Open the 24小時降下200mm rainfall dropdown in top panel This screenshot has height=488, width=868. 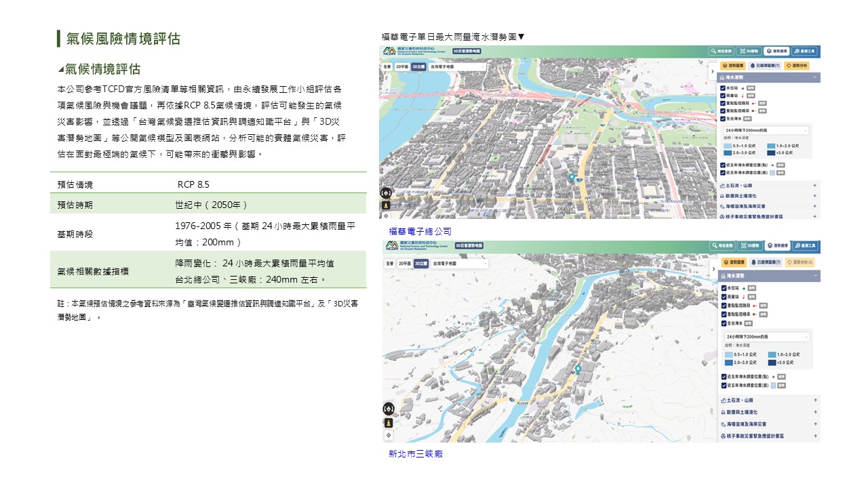(766, 129)
